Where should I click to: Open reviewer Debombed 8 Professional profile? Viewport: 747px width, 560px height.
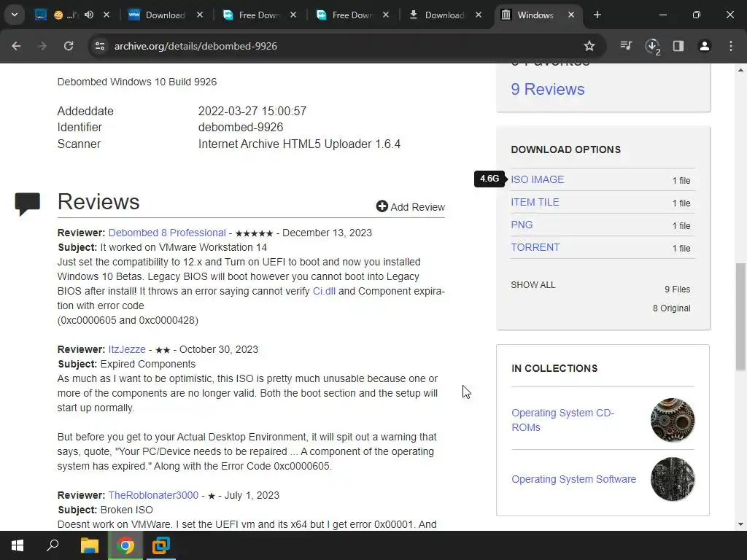pyautogui.click(x=167, y=233)
